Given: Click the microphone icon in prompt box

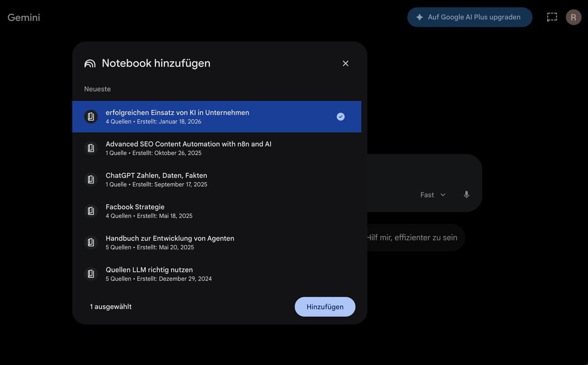Looking at the screenshot, I should pos(466,195).
